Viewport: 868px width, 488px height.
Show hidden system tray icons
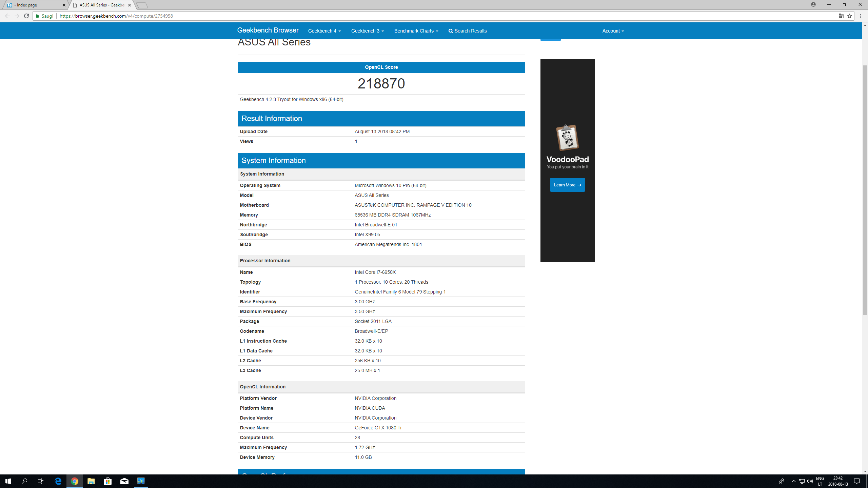[x=793, y=481]
